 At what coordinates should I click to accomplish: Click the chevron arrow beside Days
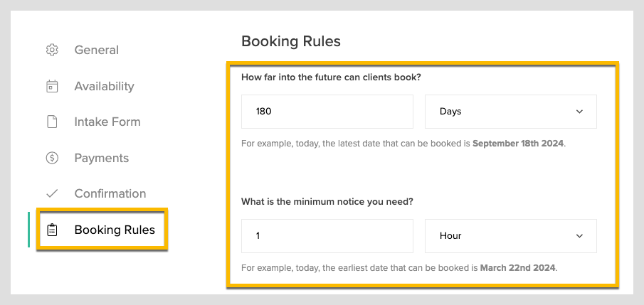579,112
